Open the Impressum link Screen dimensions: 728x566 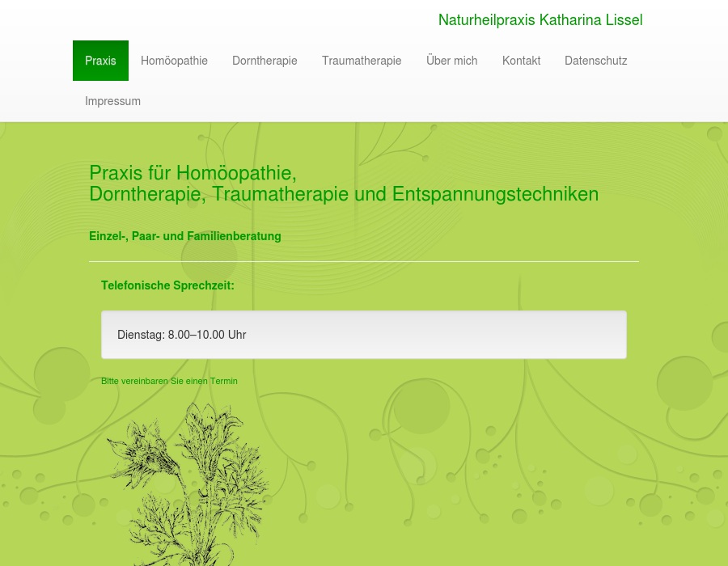112,101
